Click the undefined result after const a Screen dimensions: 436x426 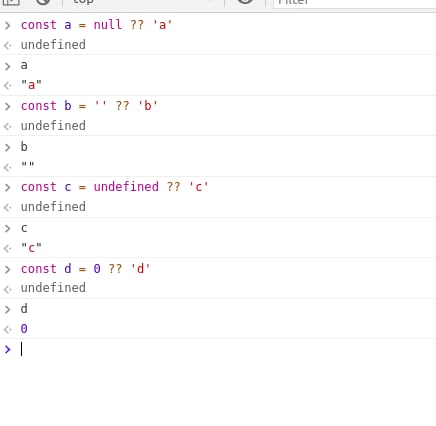[53, 45]
